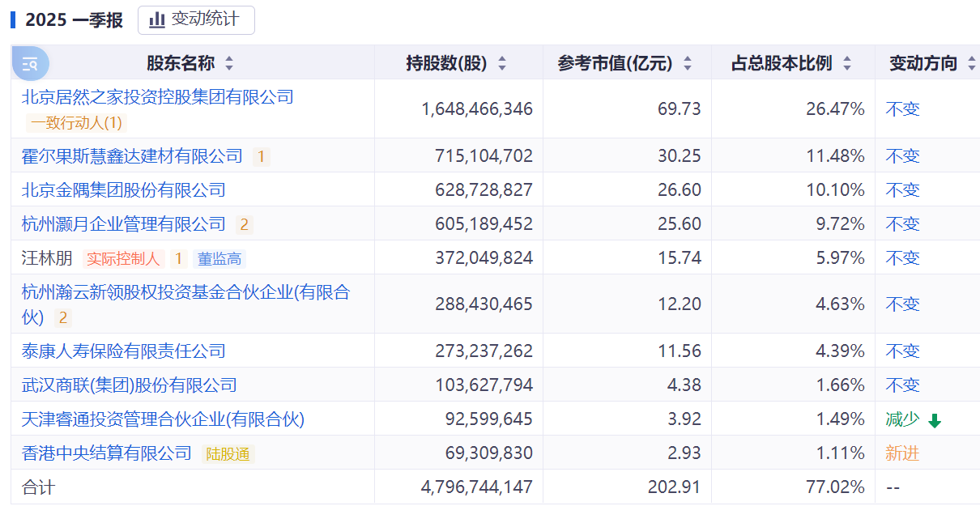Open 杭州瀚云新领股权投资基金合伙企业 link
The image size is (980, 506).
pyautogui.click(x=185, y=304)
